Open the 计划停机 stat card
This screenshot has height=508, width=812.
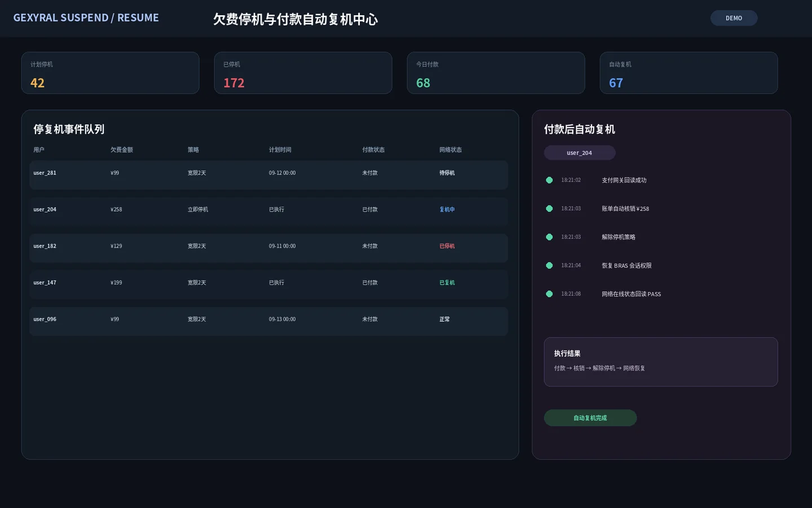111,73
